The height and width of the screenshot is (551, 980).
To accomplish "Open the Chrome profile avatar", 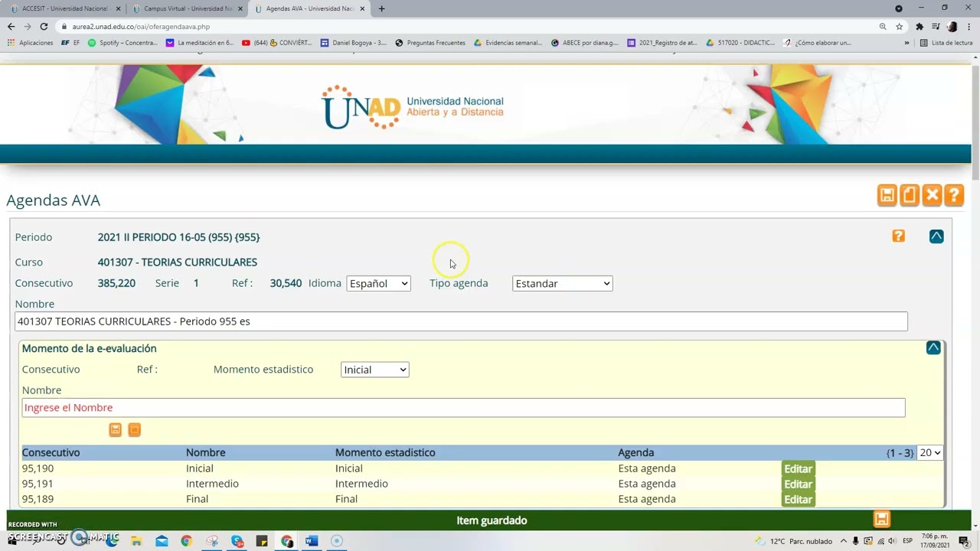I will [x=952, y=26].
